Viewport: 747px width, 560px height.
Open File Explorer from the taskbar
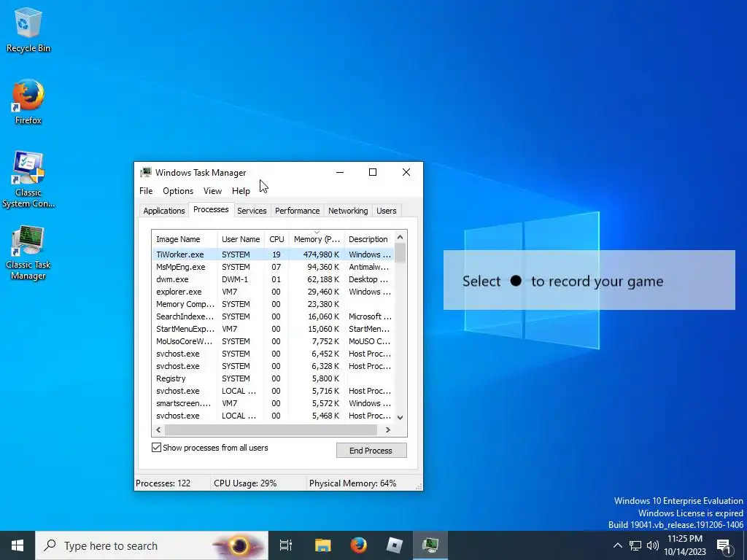click(322, 545)
